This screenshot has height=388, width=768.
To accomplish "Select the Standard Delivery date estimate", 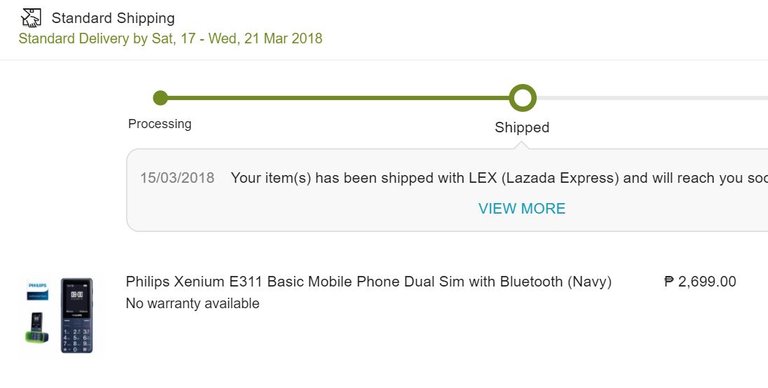I will (170, 39).
